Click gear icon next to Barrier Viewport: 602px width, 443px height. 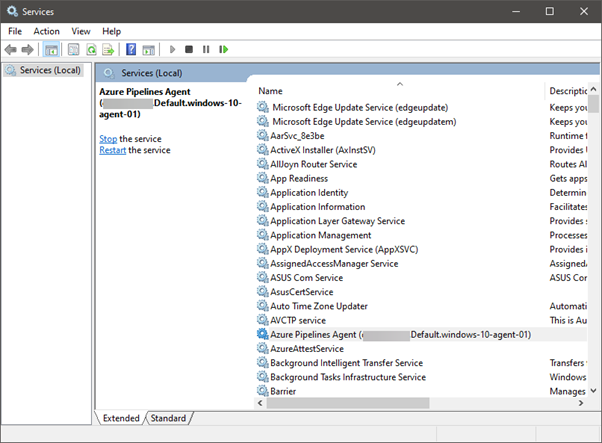[263, 391]
